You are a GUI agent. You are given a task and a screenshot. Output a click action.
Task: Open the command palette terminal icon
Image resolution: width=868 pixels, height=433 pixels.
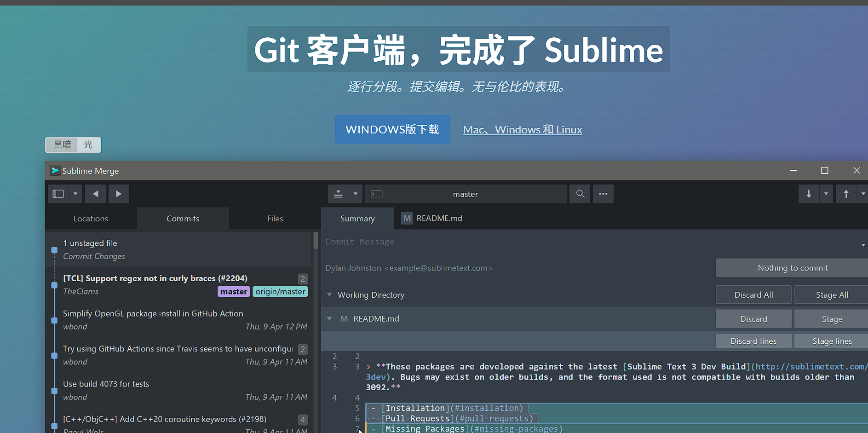coord(377,194)
